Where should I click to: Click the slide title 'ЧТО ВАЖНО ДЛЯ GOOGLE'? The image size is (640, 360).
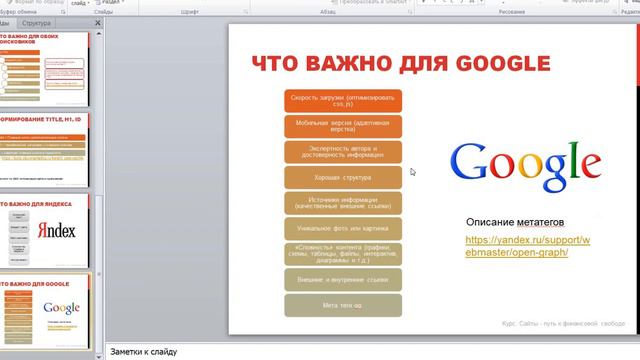coord(401,64)
